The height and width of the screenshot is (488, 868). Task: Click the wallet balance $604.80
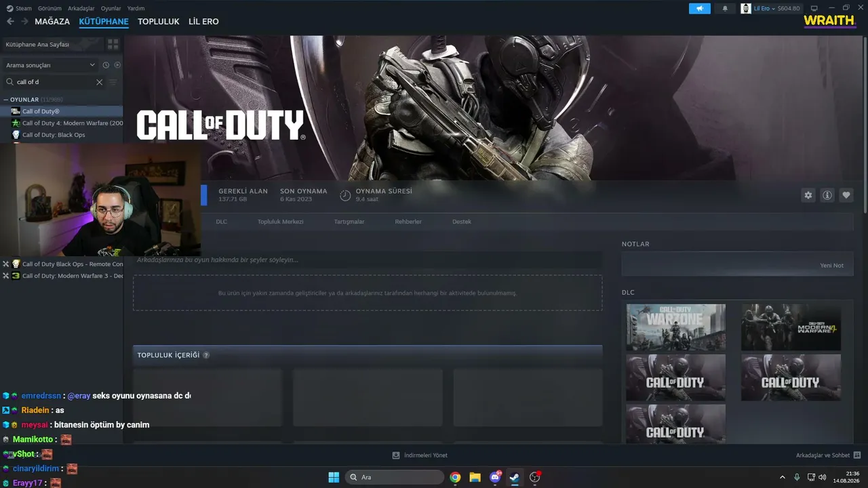click(789, 8)
